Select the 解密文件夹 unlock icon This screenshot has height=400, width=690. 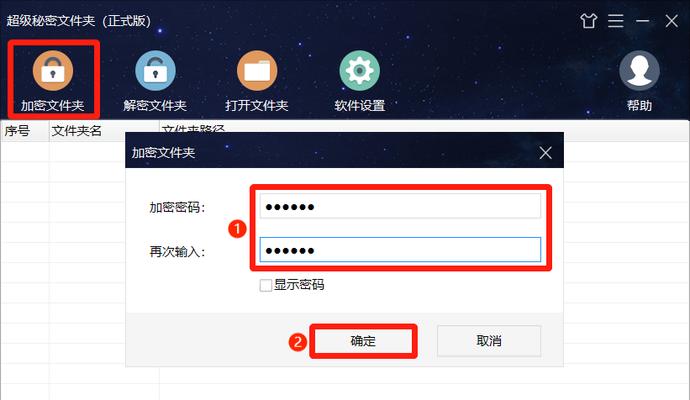155,70
